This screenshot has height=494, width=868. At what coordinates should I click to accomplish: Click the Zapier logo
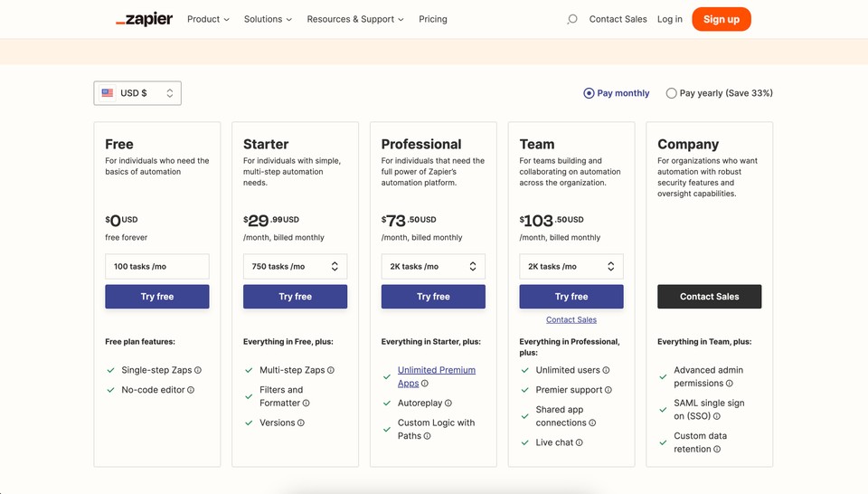click(144, 19)
